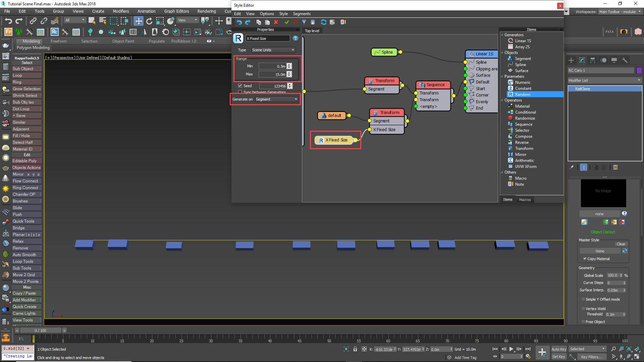Disable the Copy Material checkbox
Screen dimensions: 644x362
585,258
